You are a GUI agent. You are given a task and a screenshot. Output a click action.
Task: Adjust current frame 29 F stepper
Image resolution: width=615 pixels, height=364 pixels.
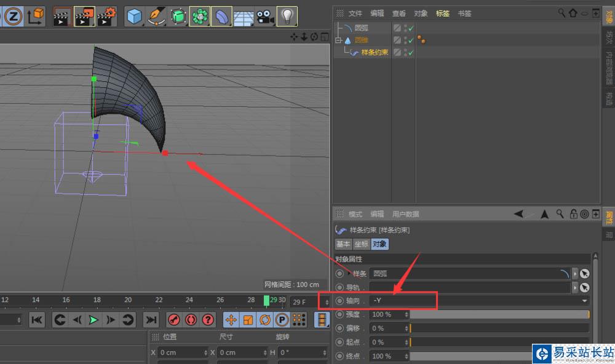click(x=327, y=302)
